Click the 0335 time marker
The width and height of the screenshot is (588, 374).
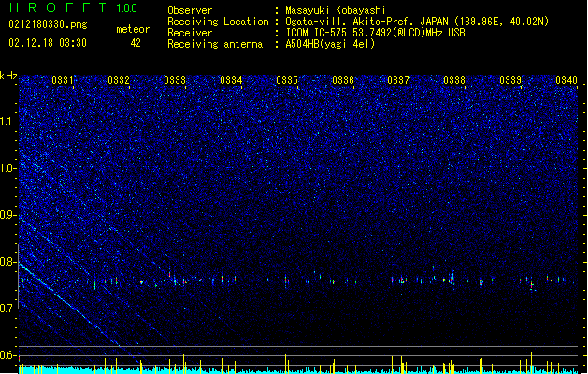click(x=287, y=80)
